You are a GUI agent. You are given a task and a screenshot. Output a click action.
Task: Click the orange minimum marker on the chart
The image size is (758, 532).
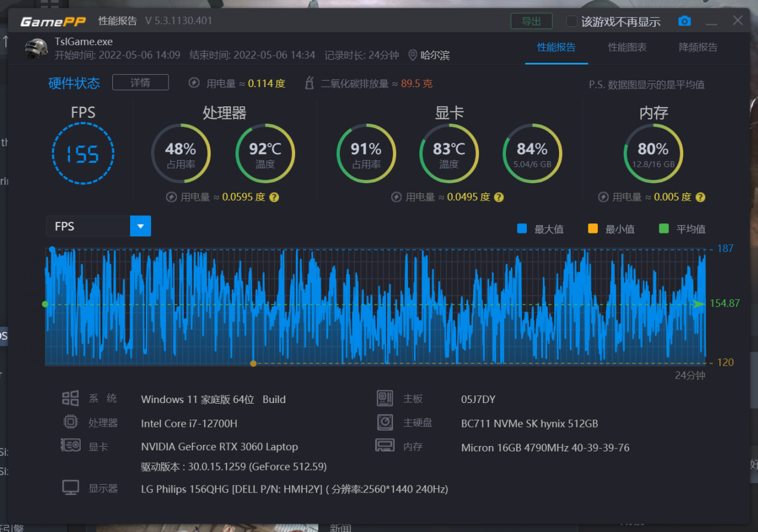(253, 363)
